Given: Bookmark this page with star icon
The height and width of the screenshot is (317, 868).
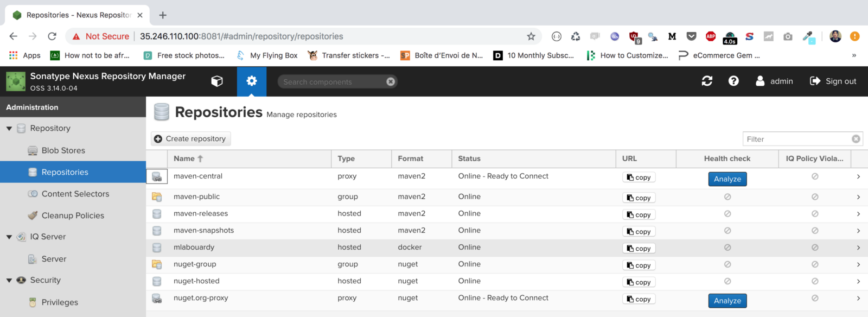Looking at the screenshot, I should click(531, 36).
